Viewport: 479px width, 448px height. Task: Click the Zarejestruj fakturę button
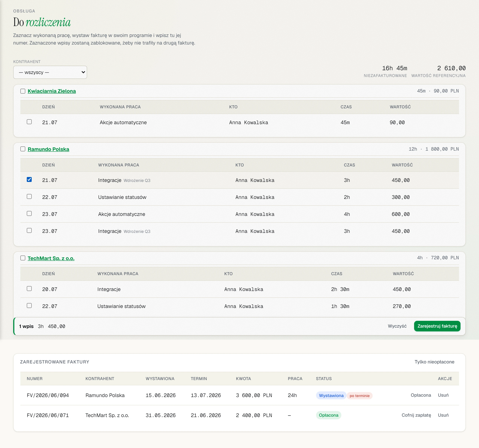437,326
